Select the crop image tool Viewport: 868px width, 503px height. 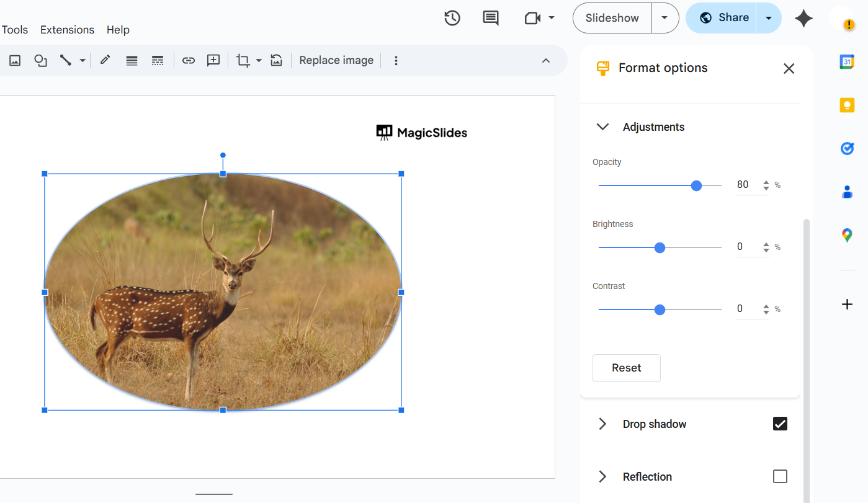click(x=243, y=60)
